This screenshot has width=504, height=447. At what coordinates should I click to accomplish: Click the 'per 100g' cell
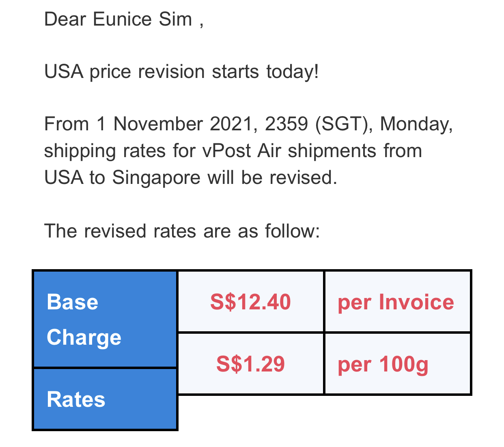(397, 364)
